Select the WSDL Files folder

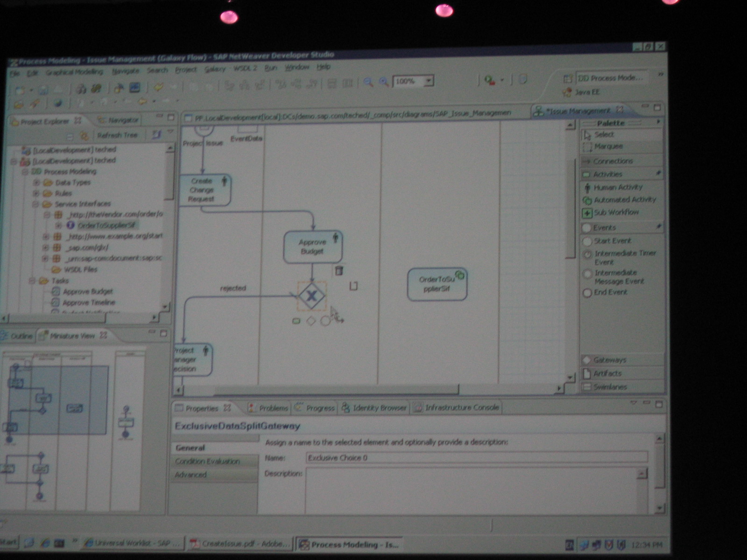point(75,270)
